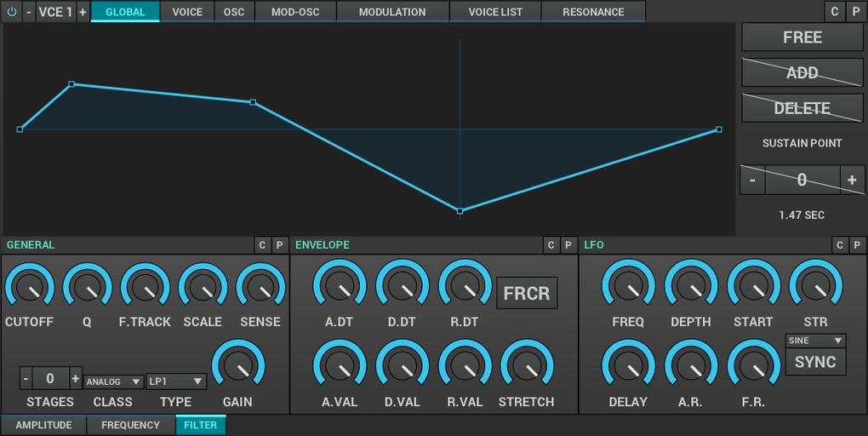Viewport: 868px width, 436px height.
Task: Click the ADD envelope point button
Action: pos(802,73)
